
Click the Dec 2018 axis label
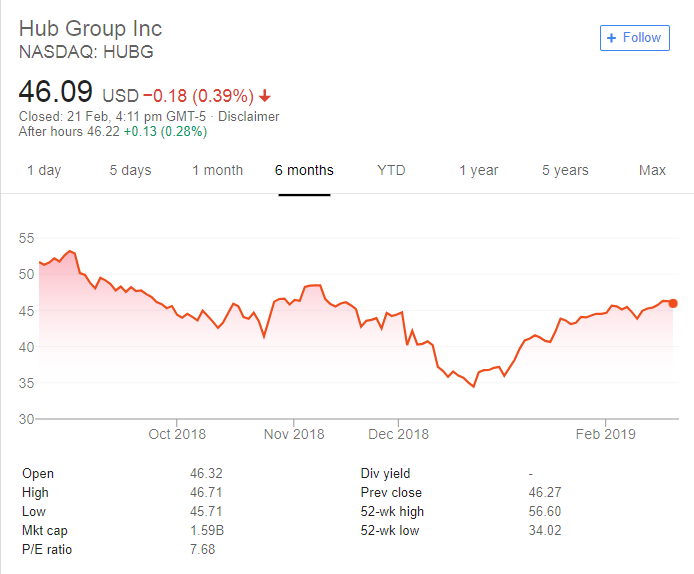[x=397, y=434]
